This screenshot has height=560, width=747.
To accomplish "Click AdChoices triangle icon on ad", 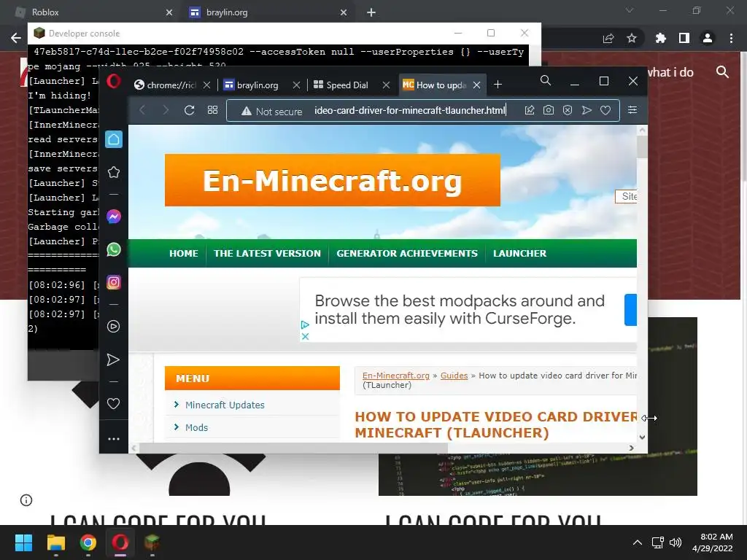I will (x=306, y=324).
